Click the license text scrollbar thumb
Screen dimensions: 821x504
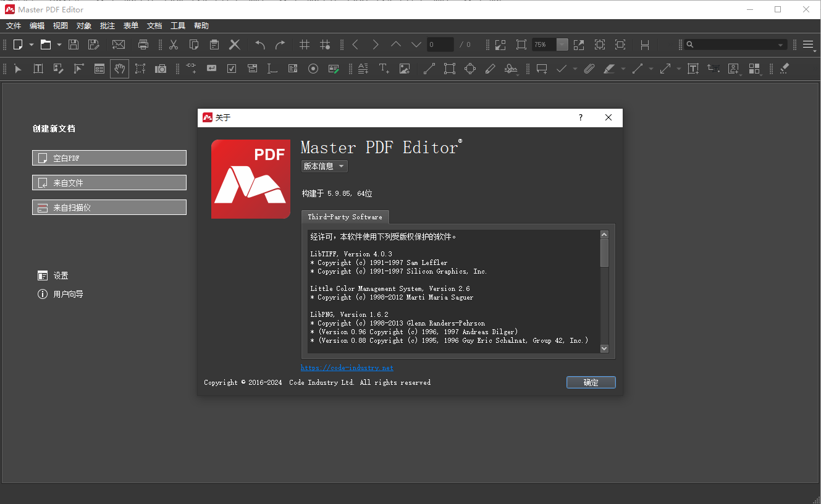tap(604, 253)
